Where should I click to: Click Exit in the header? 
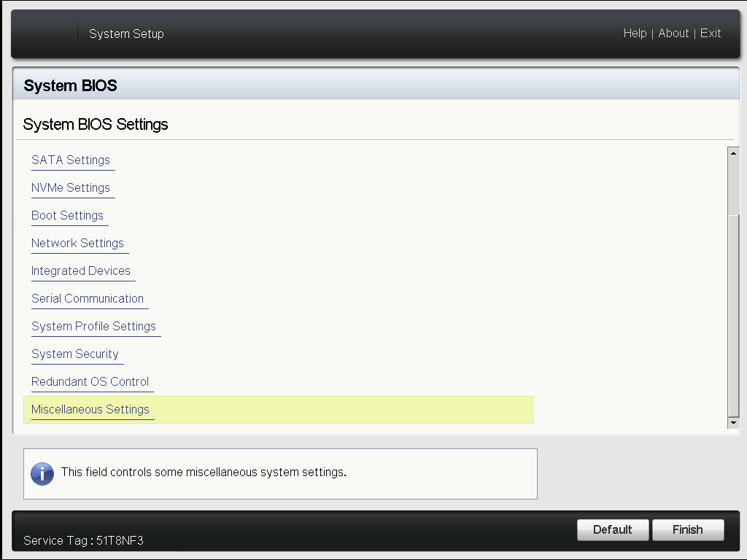[x=711, y=34]
